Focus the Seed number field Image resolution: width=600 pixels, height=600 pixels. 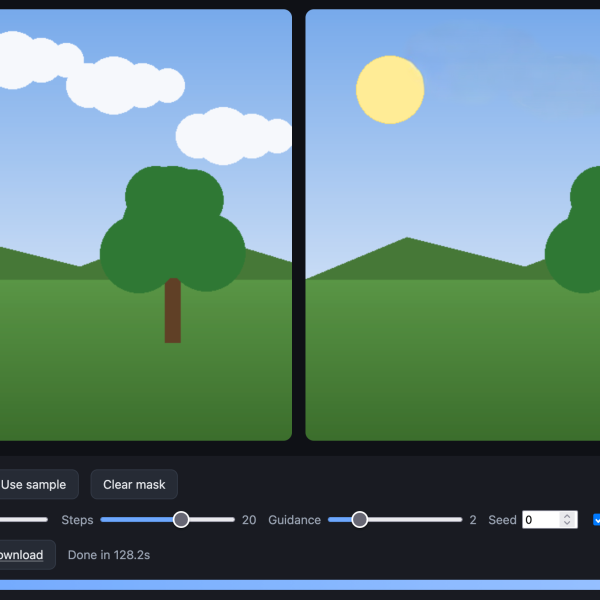[541, 520]
